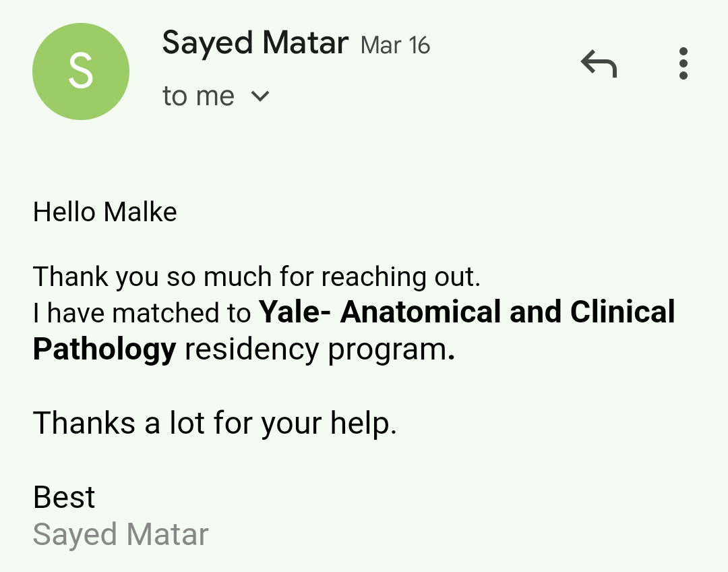Tap the 'Hello Malke' greeting line
Screen dimensions: 728x572
105,212
